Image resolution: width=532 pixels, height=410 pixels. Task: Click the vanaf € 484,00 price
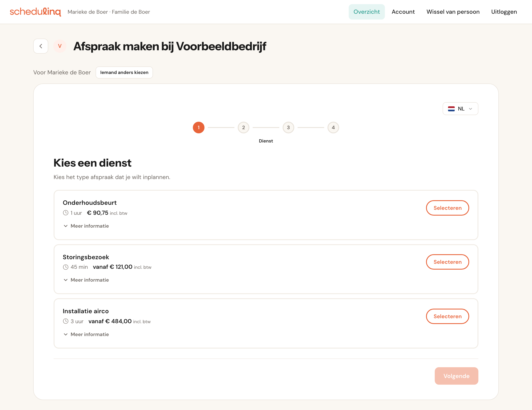[x=110, y=321]
